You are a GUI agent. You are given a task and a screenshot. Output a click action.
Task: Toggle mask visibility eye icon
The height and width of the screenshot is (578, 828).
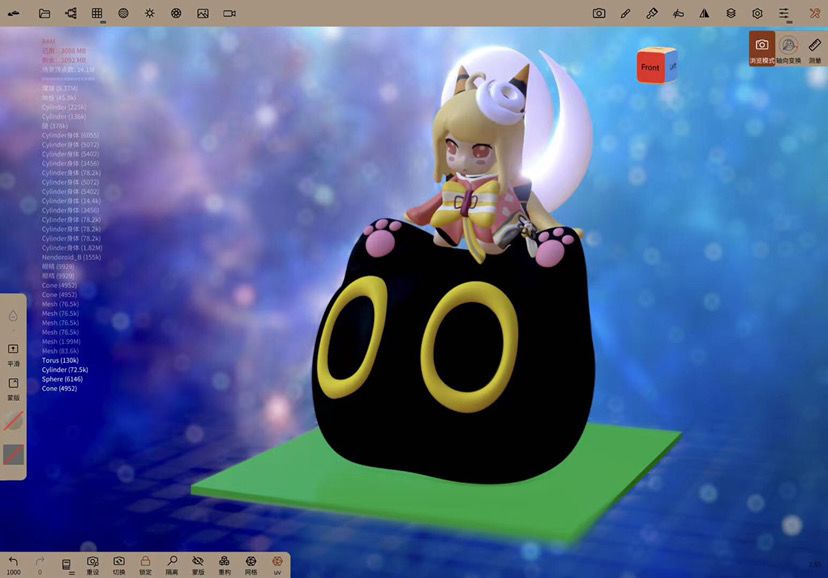[198, 565]
